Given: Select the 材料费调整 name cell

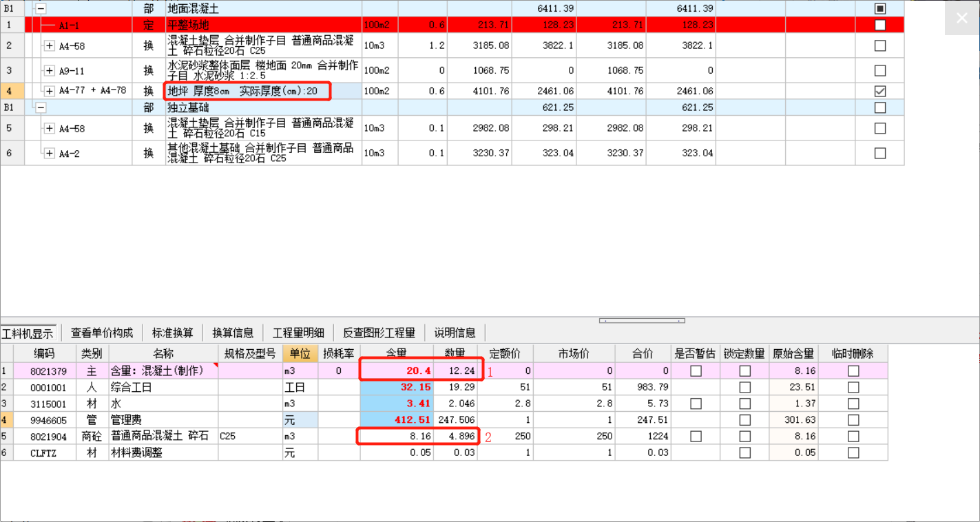Looking at the screenshot, I should [x=163, y=452].
